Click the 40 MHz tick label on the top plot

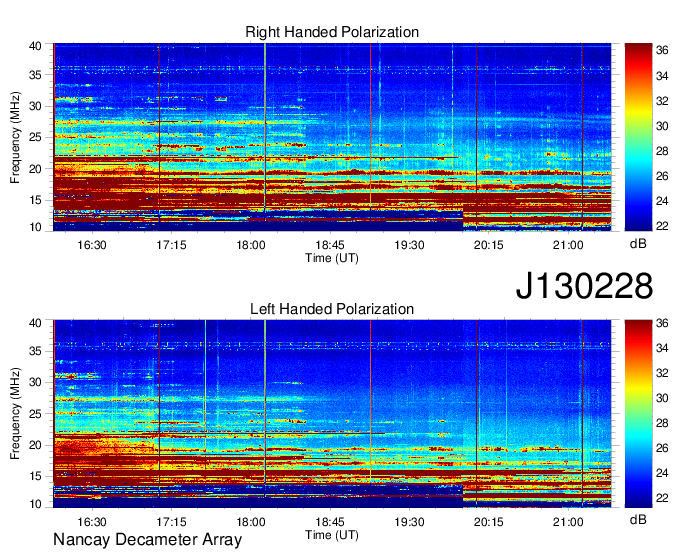coord(35,46)
